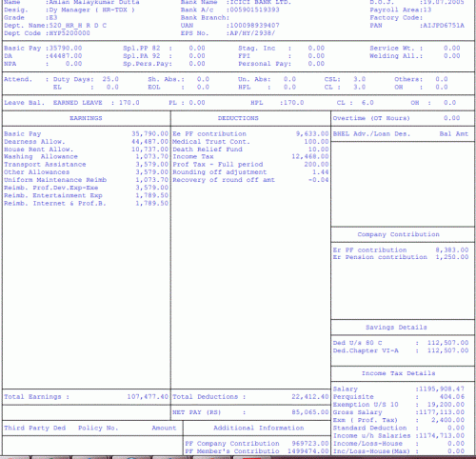Click the 'Washing Allowance' earnings row
The image size is (476, 459).
tap(86, 156)
